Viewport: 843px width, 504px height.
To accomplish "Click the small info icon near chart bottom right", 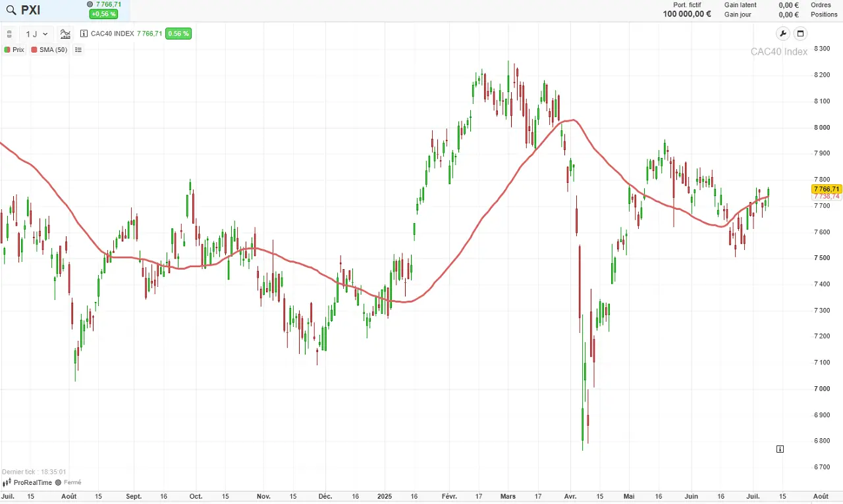I will pos(780,449).
